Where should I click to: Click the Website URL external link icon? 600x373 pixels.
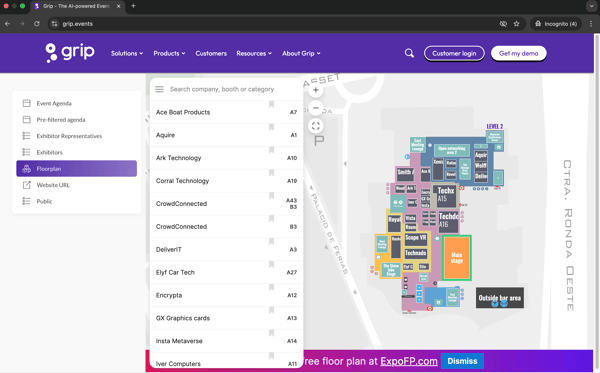tap(26, 185)
